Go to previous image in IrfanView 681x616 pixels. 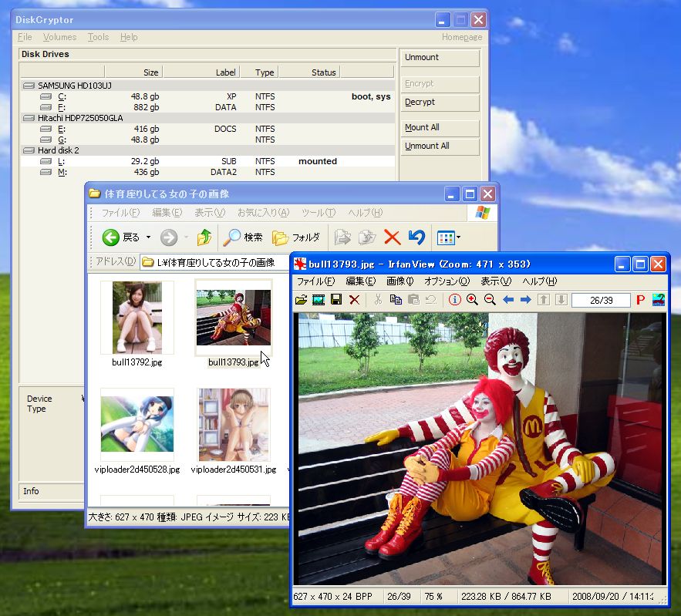(x=508, y=300)
